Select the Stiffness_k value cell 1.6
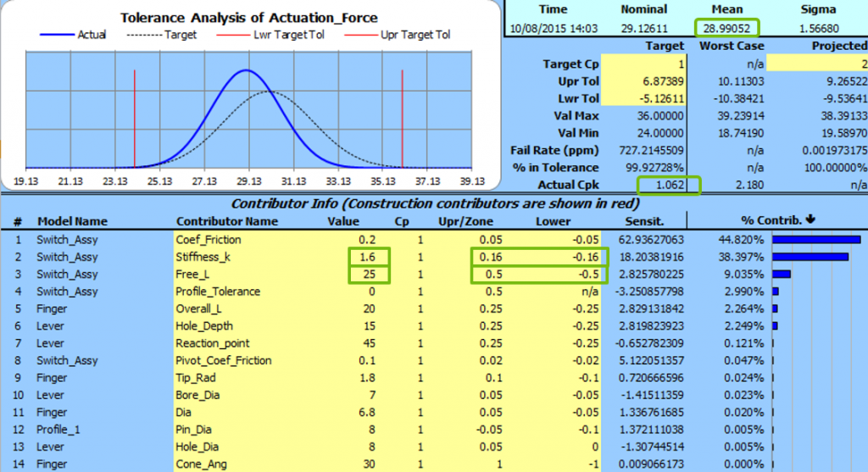This screenshot has width=868, height=472. (369, 257)
